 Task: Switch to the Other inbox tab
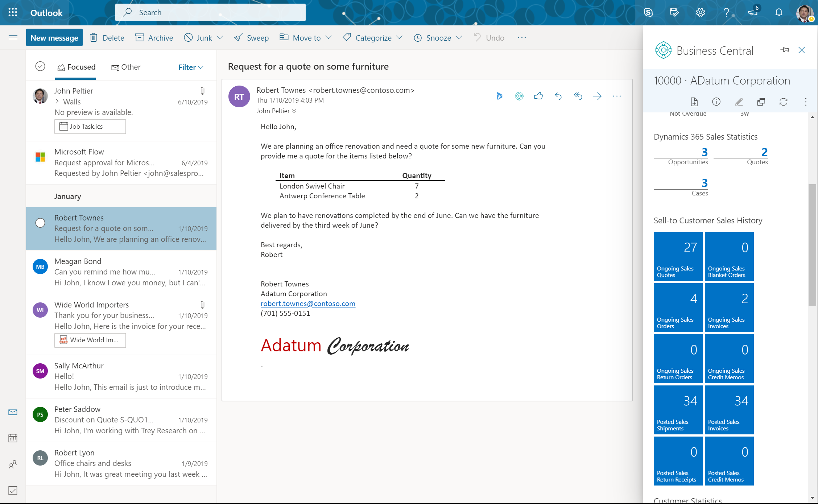click(126, 67)
